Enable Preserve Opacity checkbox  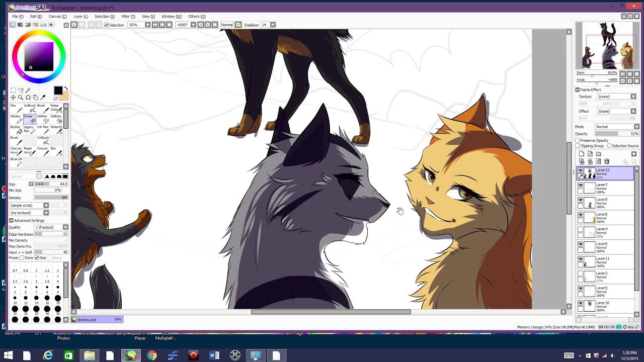[578, 140]
